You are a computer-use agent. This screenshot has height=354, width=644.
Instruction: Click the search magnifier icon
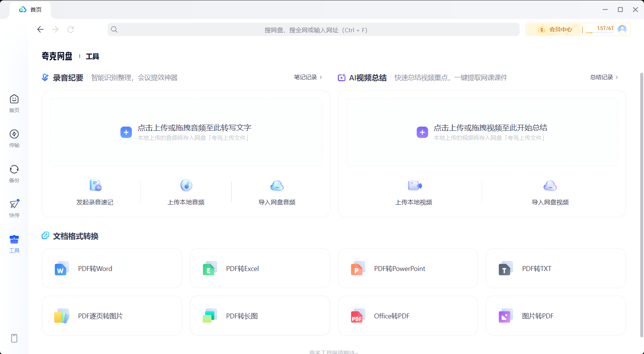[114, 30]
